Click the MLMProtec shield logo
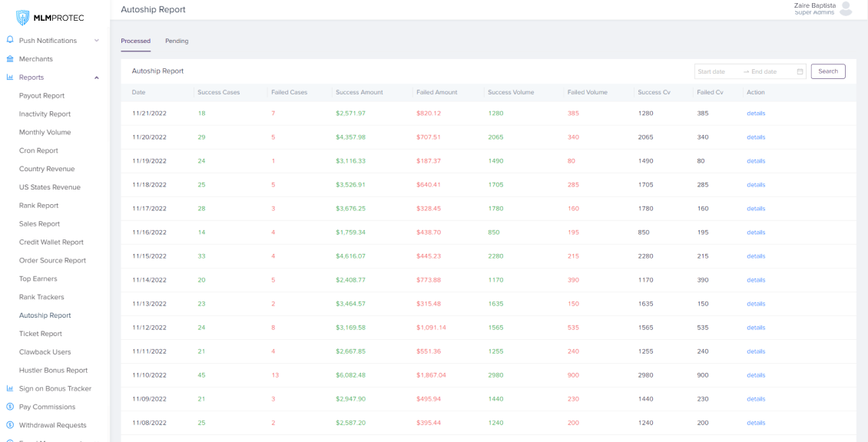The width and height of the screenshot is (868, 442). coord(22,18)
